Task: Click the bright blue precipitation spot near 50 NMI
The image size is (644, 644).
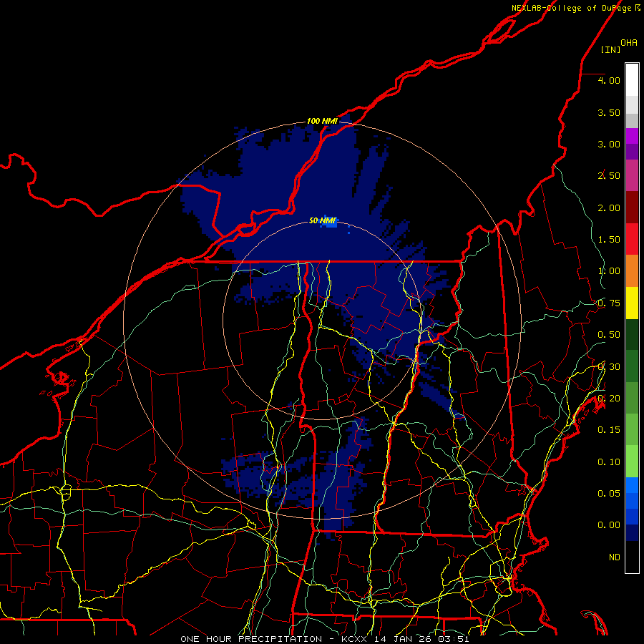Action: [328, 223]
